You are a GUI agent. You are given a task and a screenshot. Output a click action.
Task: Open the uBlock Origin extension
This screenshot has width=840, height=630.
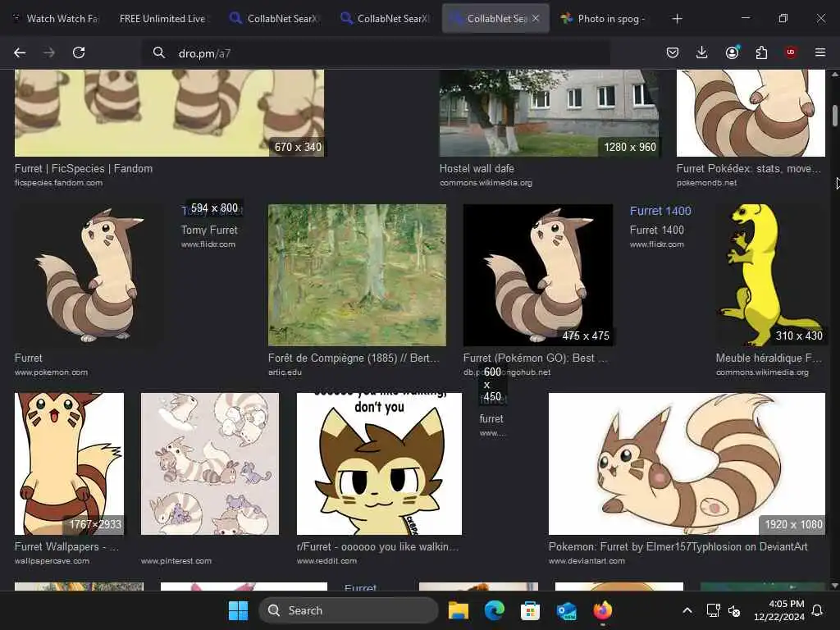click(x=791, y=52)
